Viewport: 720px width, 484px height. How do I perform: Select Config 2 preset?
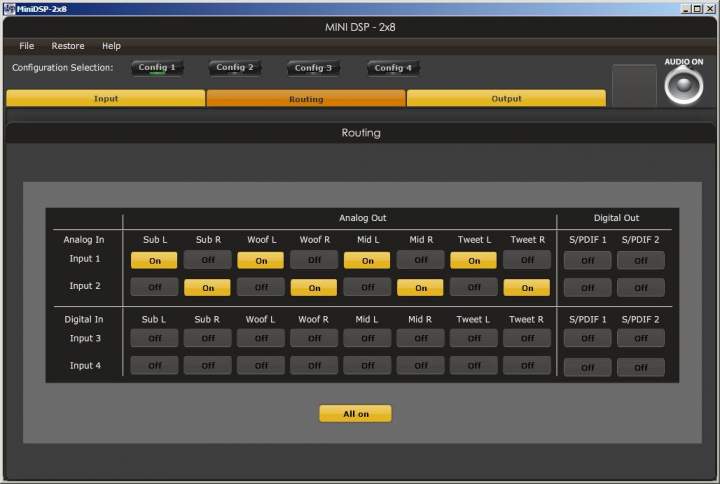[235, 68]
